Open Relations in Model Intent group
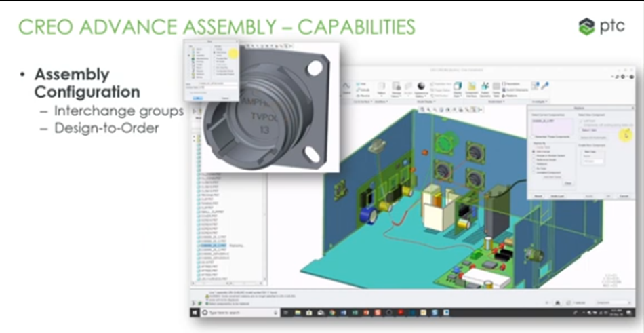This screenshot has width=644, height=333. click(x=510, y=96)
